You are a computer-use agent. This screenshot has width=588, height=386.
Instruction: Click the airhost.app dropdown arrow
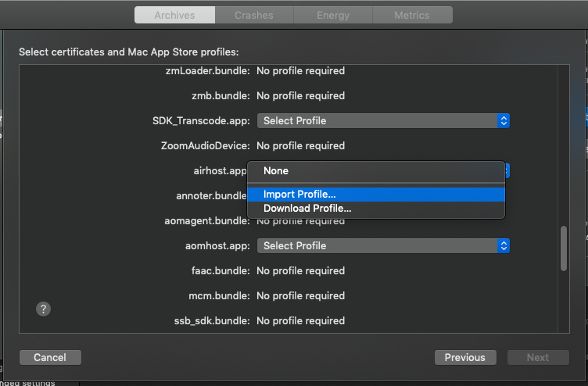[507, 170]
